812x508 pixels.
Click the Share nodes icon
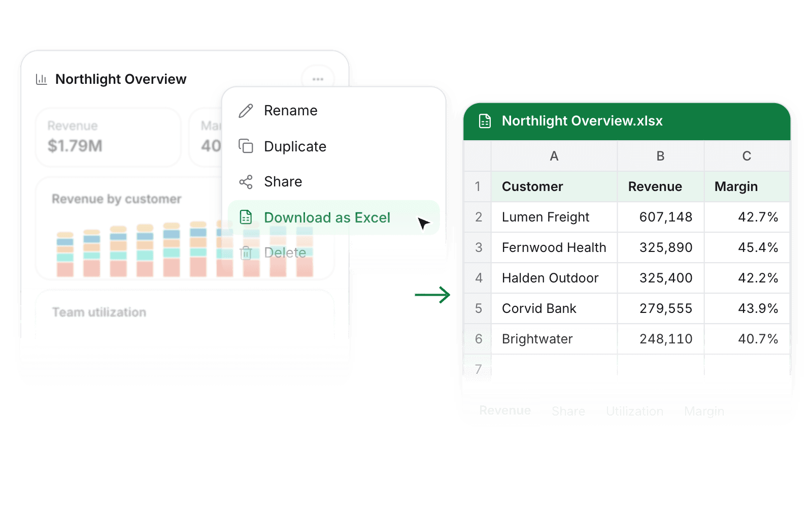point(246,182)
